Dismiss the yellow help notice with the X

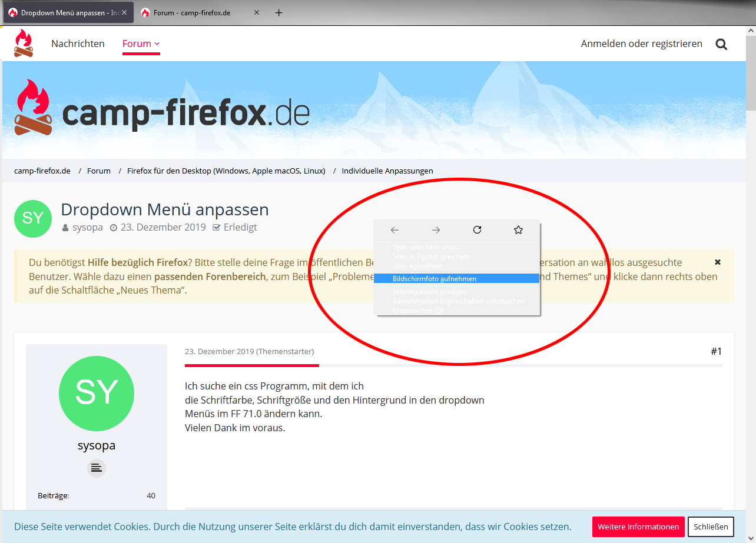(x=718, y=262)
